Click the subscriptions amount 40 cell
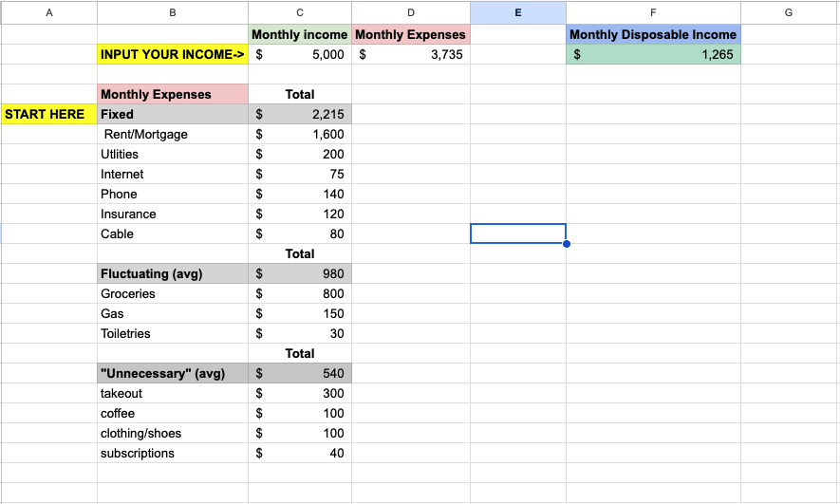840x504 pixels. [300, 453]
